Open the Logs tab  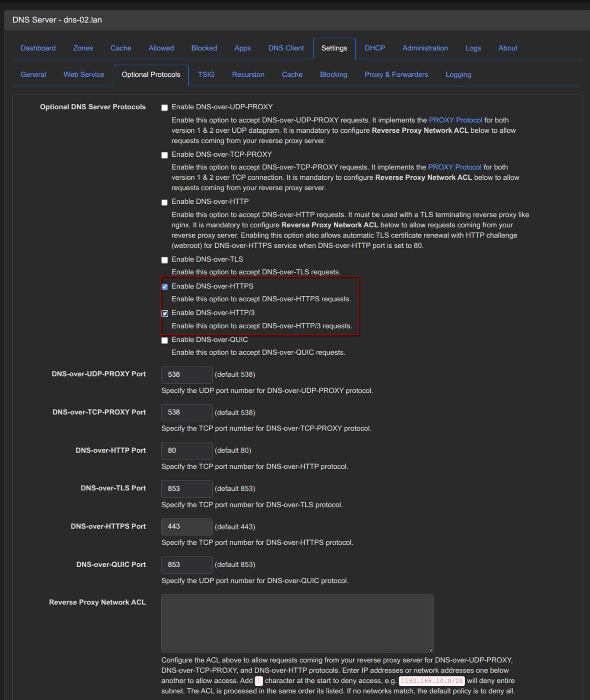[473, 48]
